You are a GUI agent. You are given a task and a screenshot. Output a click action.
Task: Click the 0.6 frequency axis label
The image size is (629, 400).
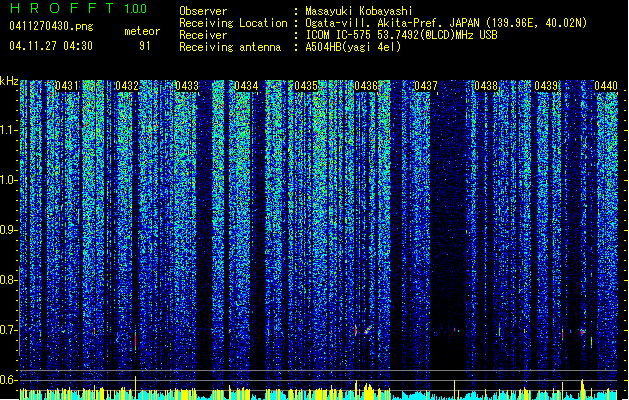tap(8, 380)
